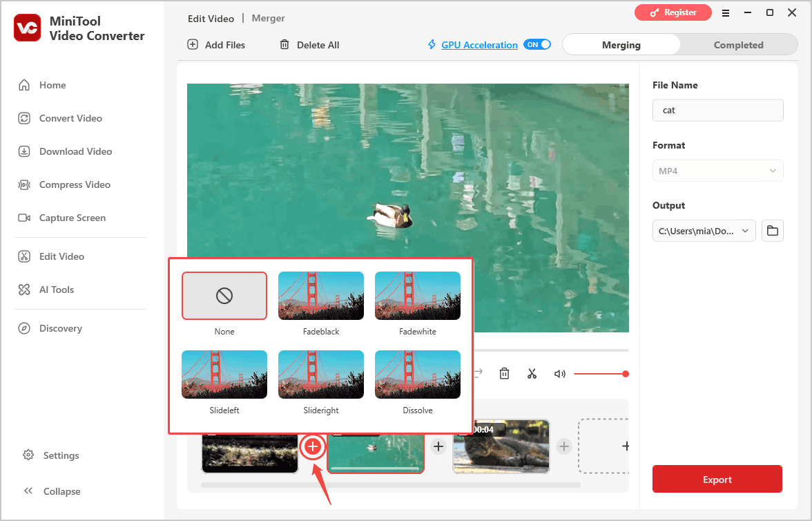Screen dimensions: 812x521
Task: Click Add Files button
Action: pyautogui.click(x=216, y=45)
